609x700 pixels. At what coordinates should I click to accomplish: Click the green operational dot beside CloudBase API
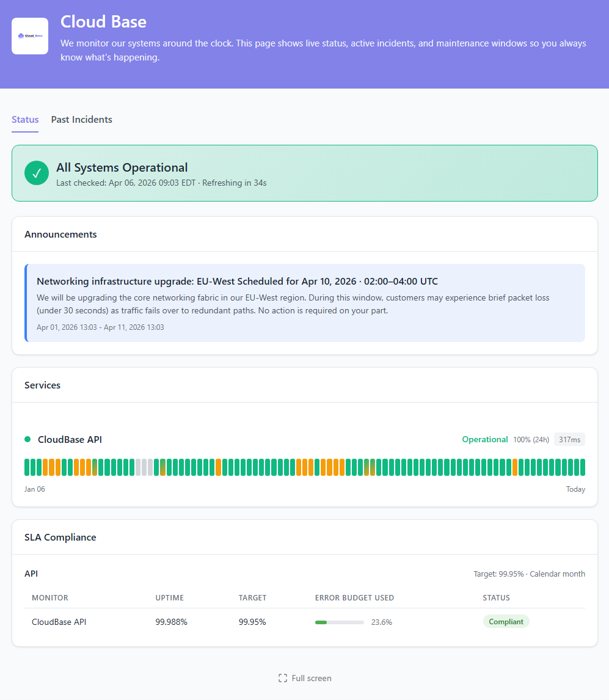tap(27, 439)
